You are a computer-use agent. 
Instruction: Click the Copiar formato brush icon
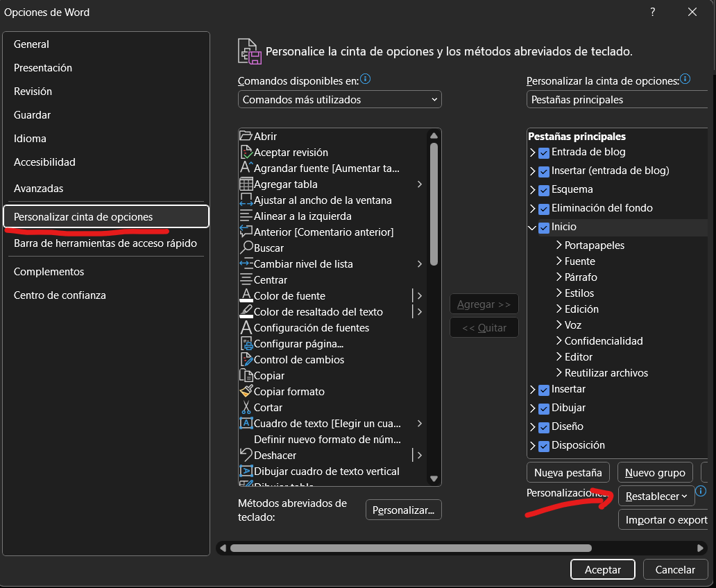point(246,391)
